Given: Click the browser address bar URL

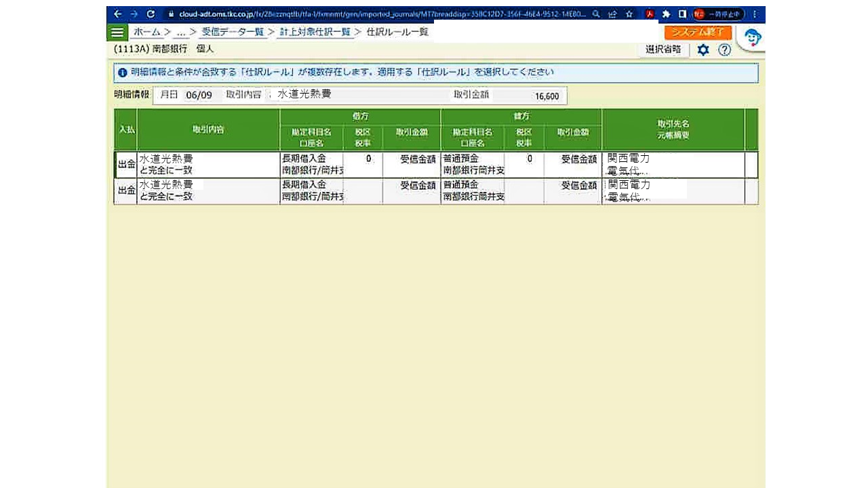Looking at the screenshot, I should click(x=380, y=14).
